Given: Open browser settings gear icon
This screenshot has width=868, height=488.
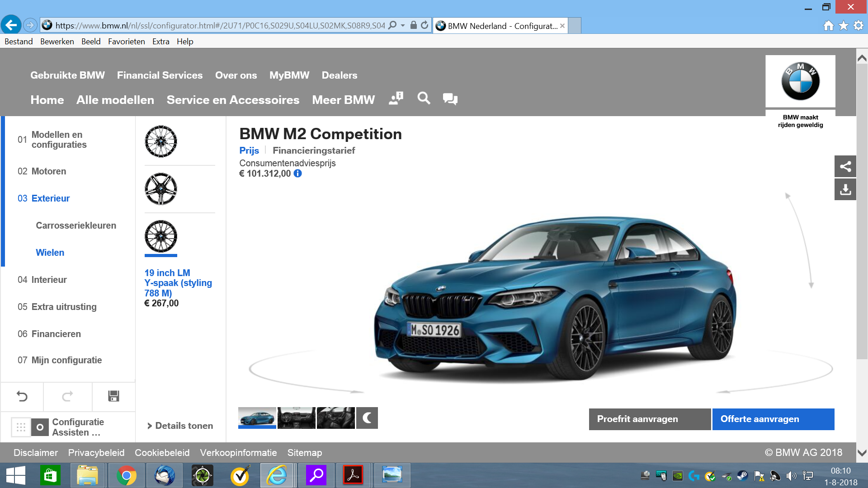Looking at the screenshot, I should click(859, 25).
